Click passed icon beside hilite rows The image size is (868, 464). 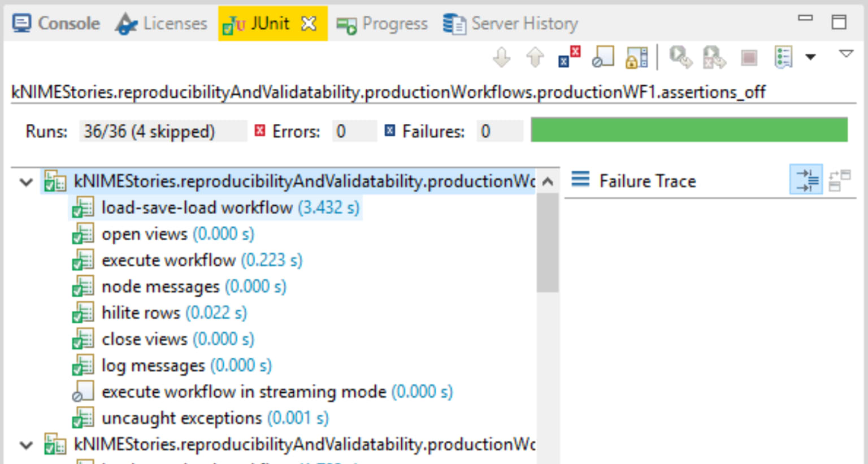[x=83, y=313]
